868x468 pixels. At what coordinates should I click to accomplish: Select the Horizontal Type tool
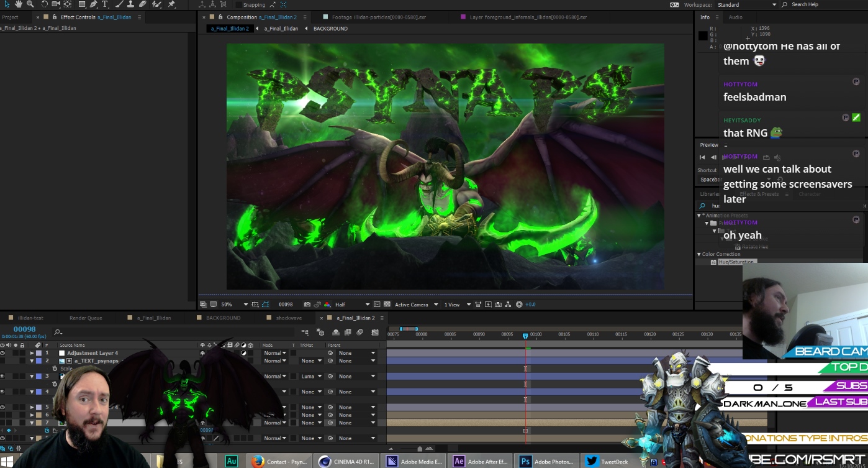pyautogui.click(x=105, y=4)
